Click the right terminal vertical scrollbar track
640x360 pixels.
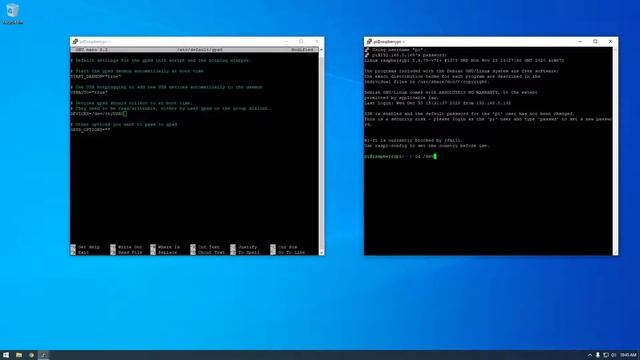click(x=615, y=151)
